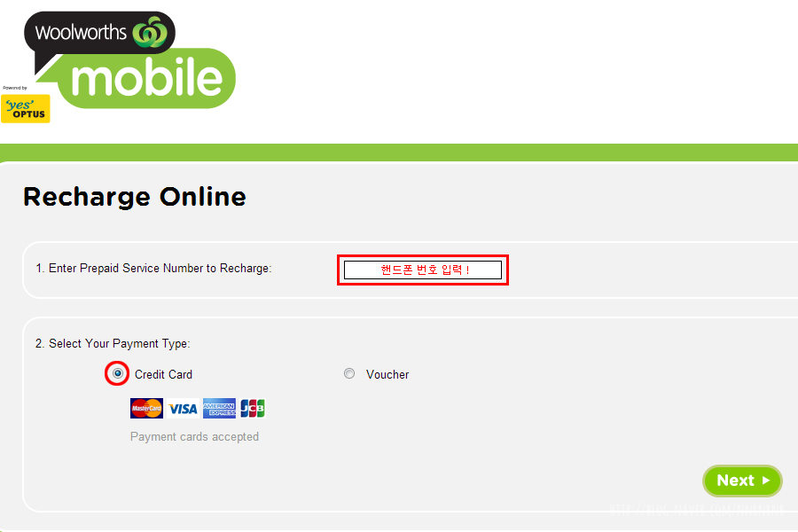Click the MasterCard payment card icon

tap(146, 408)
